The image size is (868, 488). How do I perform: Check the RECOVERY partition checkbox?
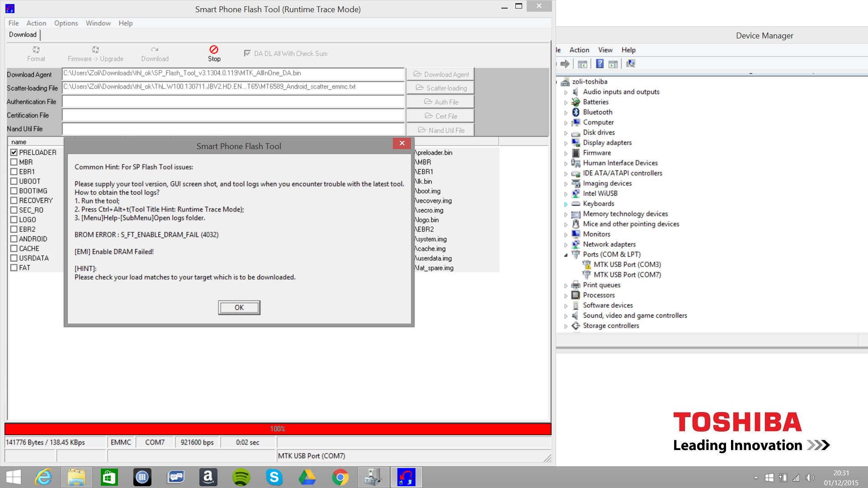pyautogui.click(x=14, y=201)
